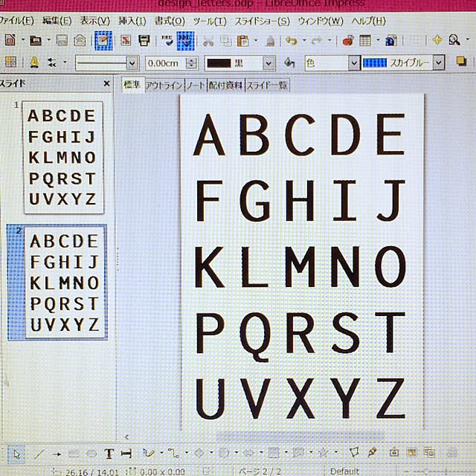Image resolution: width=476 pixels, height=476 pixels.
Task: Open the line color 黒 dropdown
Action: tap(268, 63)
